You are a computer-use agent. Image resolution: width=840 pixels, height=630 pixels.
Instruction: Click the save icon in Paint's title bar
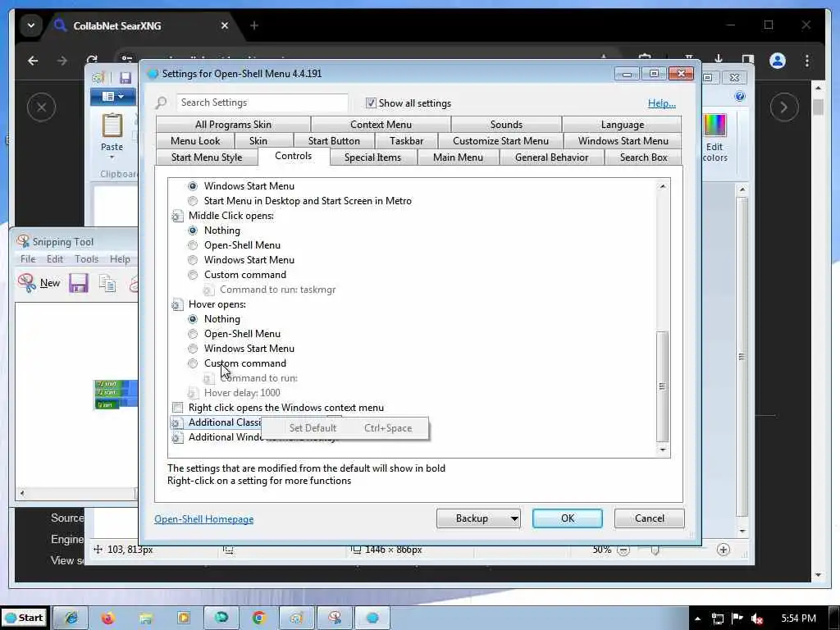coord(126,78)
